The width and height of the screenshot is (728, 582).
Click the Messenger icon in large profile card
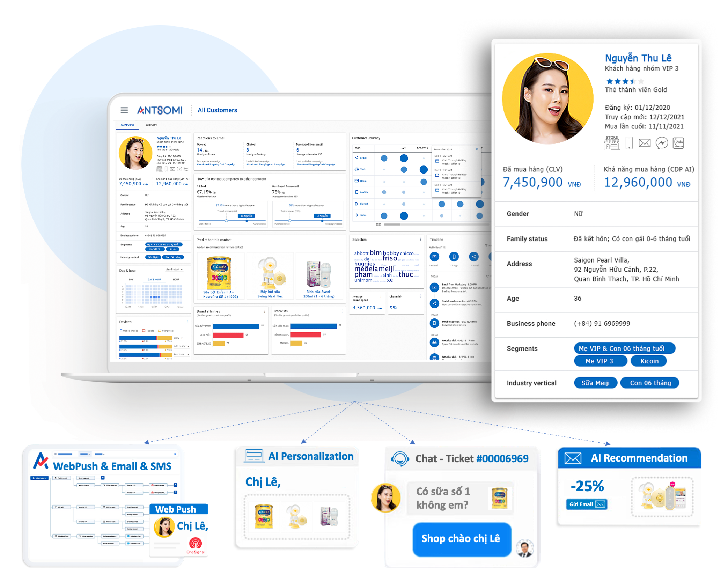pos(661,143)
